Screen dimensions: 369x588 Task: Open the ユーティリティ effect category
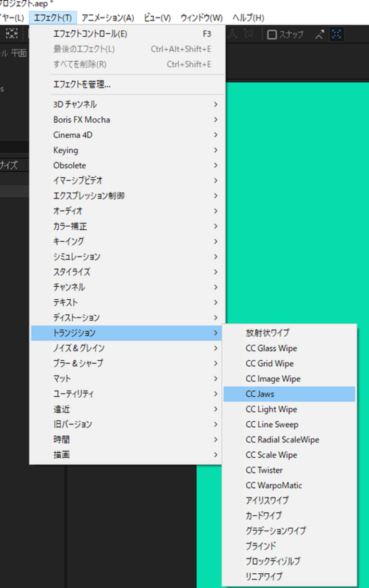126,394
